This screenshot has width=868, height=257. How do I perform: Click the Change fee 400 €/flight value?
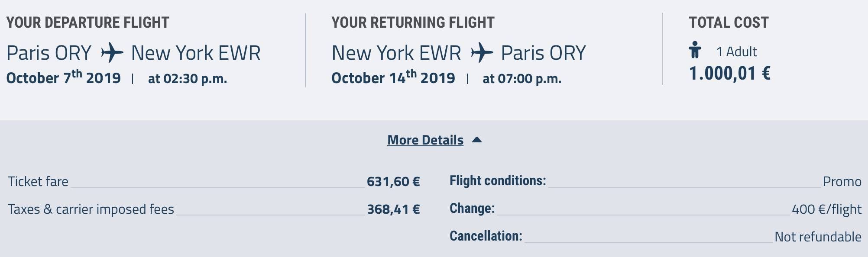[826, 209]
